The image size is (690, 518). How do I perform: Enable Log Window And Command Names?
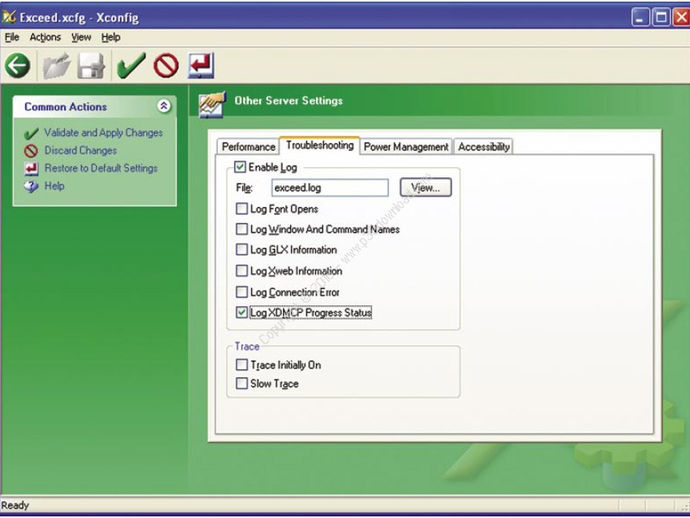[242, 229]
